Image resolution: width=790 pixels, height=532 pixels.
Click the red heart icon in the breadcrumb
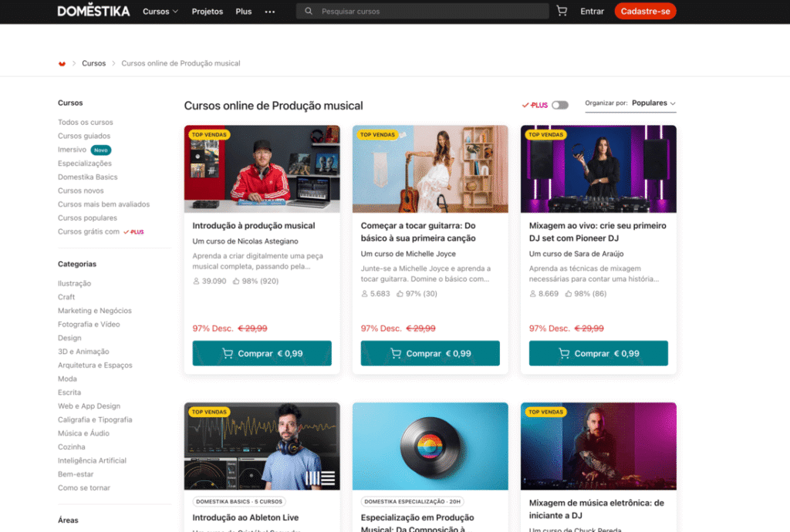click(x=62, y=63)
